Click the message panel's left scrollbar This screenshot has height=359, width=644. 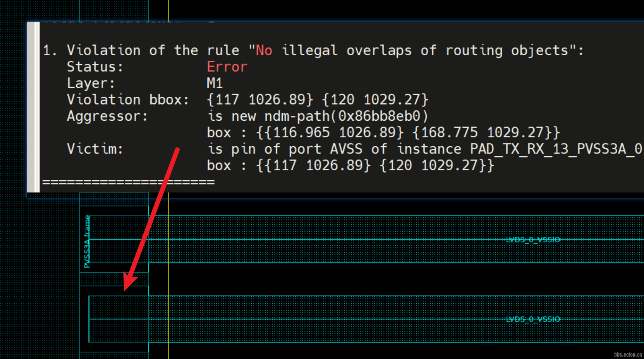(33, 107)
